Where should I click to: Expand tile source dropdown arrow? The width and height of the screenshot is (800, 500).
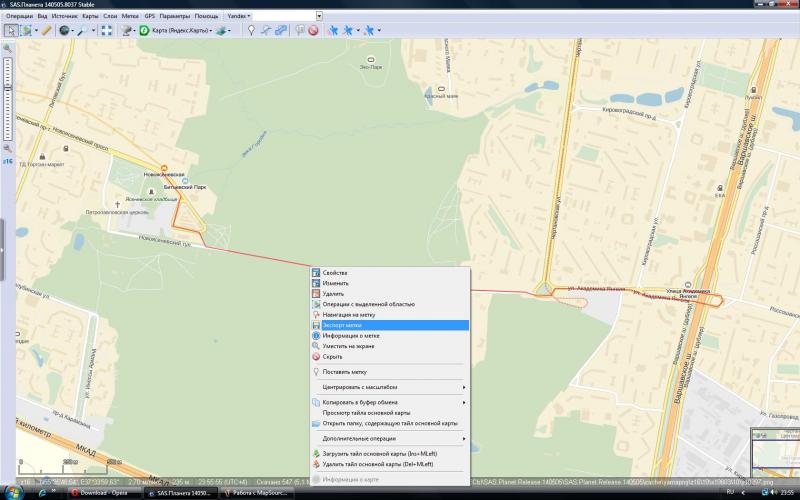pos(134,31)
